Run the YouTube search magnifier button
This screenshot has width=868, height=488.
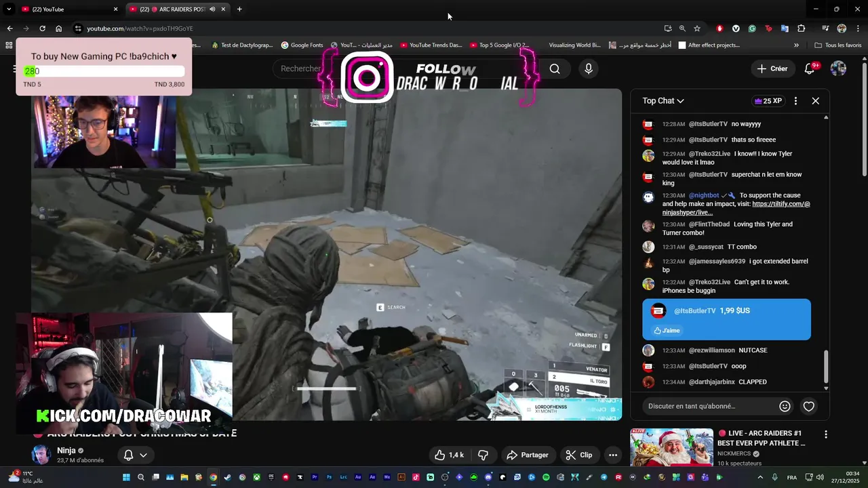[555, 68]
